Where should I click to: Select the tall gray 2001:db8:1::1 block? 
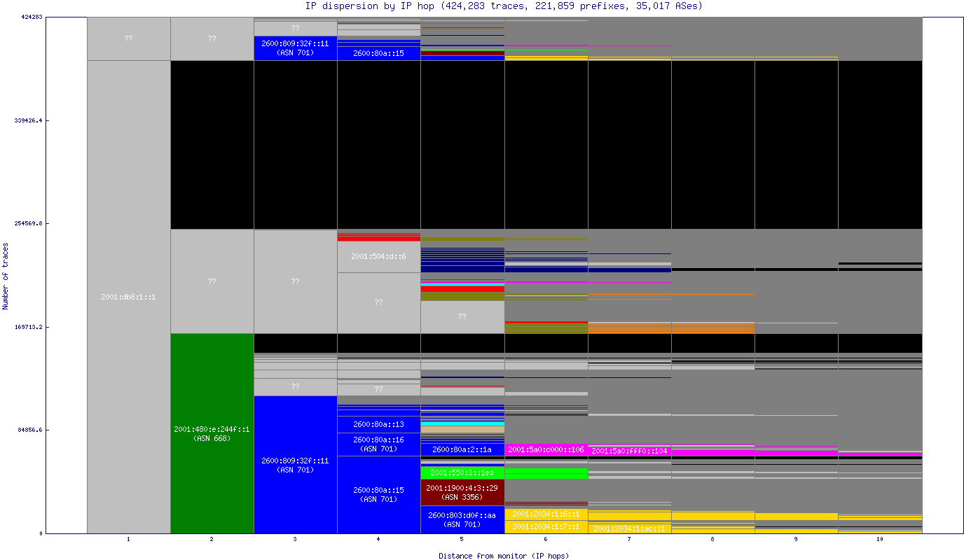[x=129, y=297]
